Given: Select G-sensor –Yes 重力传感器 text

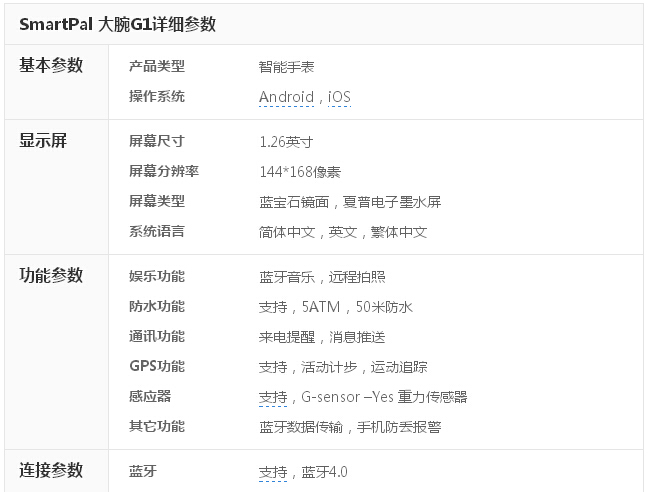Looking at the screenshot, I should [384, 397].
